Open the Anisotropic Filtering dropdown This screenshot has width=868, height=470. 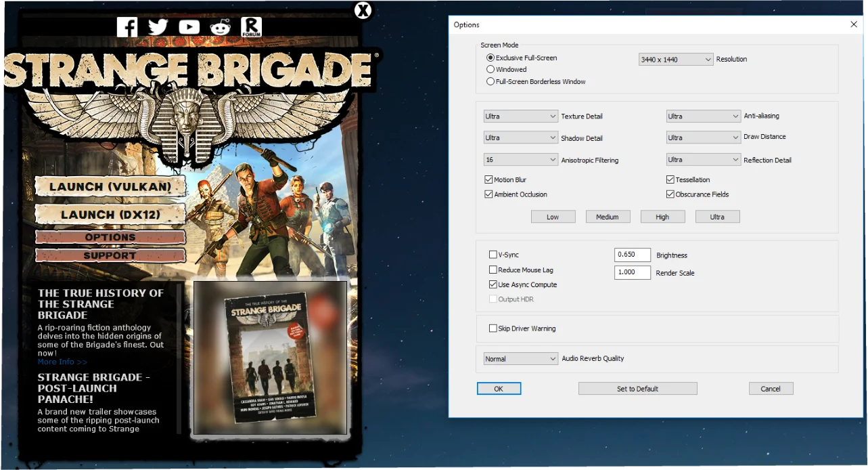coord(521,160)
